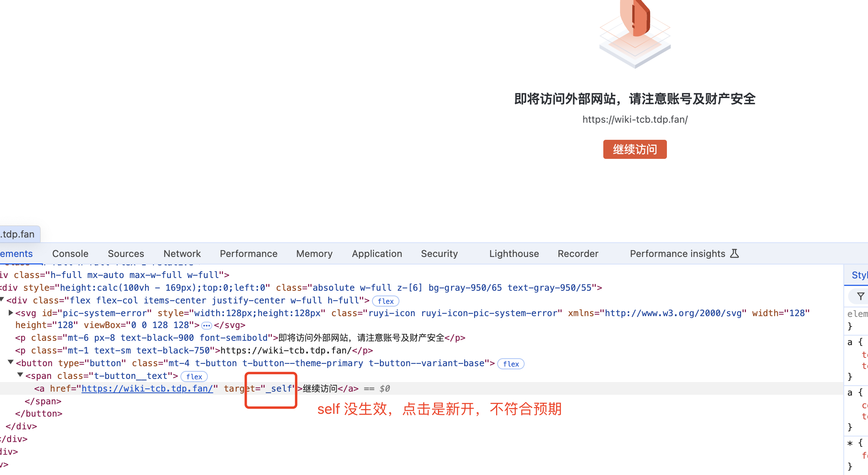
Task: Open the Recorder tab
Action: (578, 254)
